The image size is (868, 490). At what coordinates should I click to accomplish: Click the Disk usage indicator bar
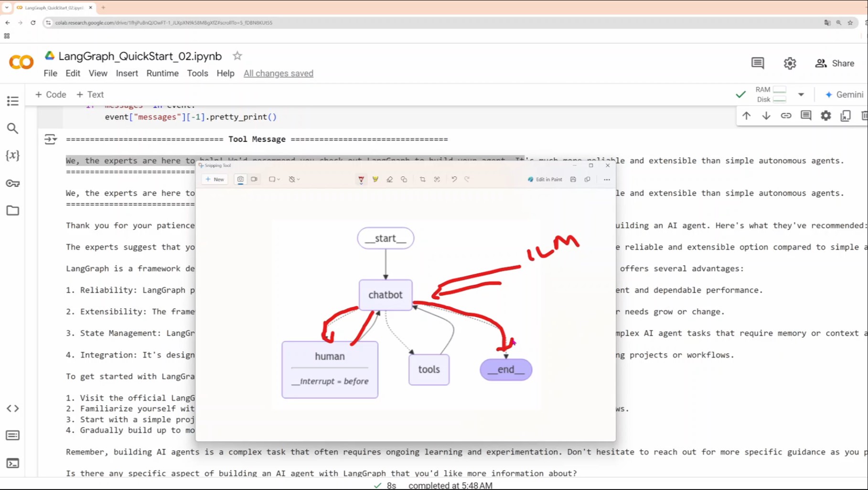pos(780,99)
